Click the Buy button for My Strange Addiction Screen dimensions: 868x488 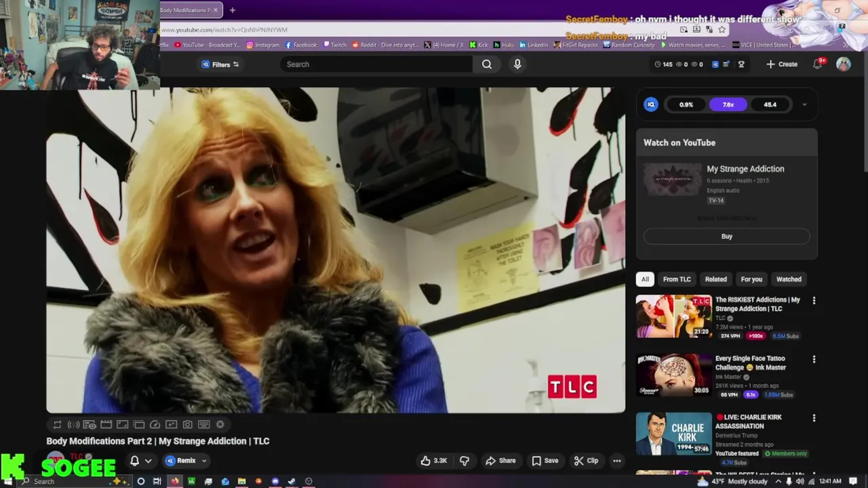(726, 237)
